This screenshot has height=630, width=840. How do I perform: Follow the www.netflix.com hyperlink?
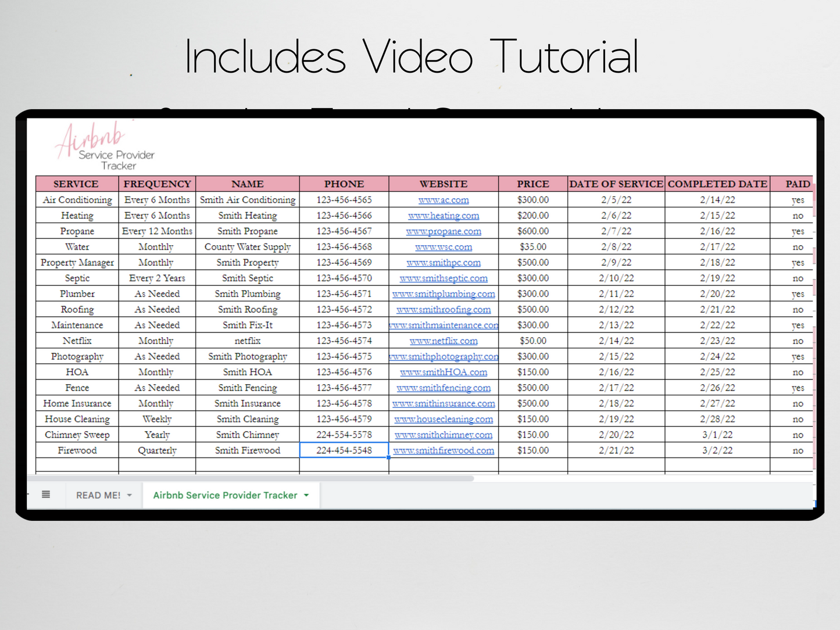[444, 341]
